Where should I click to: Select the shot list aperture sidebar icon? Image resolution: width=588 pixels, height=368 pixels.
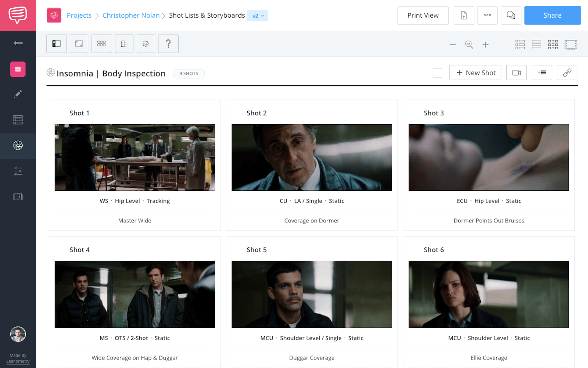pos(18,146)
